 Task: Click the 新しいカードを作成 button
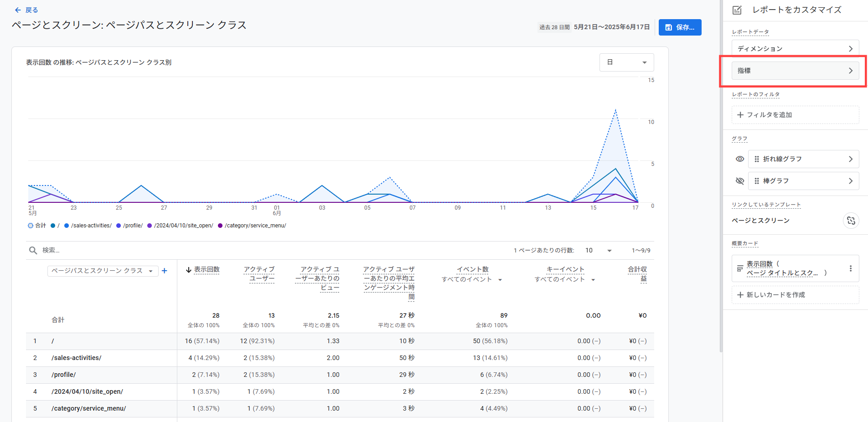(x=796, y=295)
